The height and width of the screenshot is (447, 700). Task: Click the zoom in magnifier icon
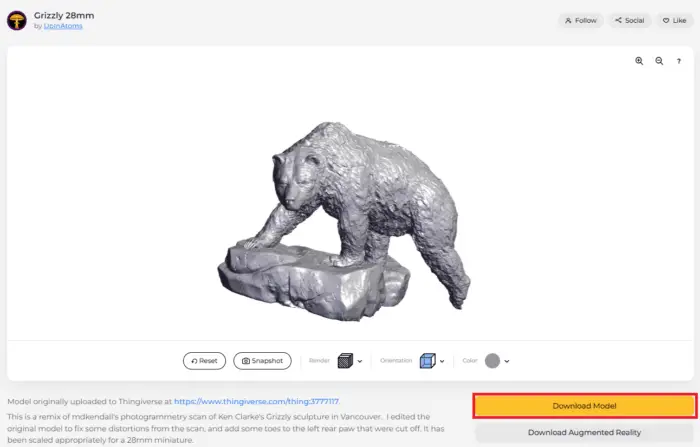[639, 61]
